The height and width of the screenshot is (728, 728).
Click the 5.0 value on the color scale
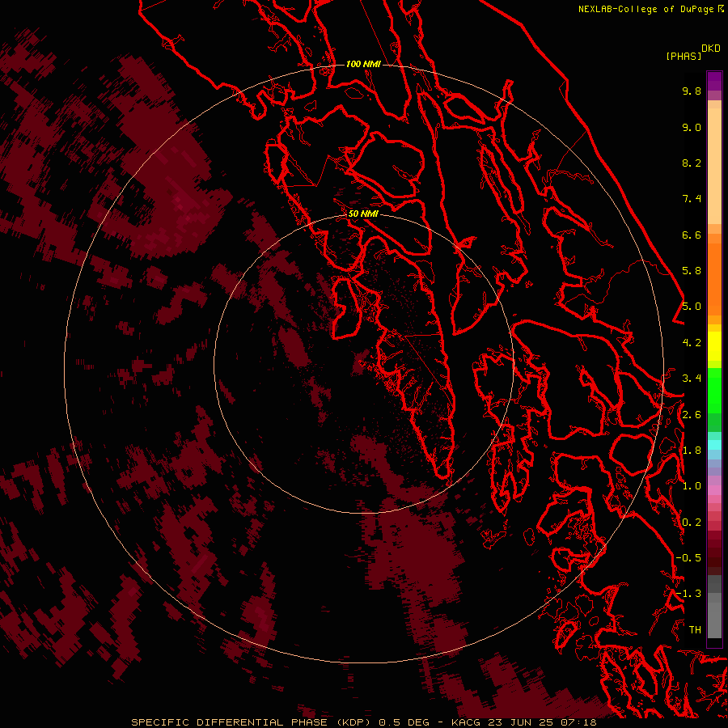692,307
